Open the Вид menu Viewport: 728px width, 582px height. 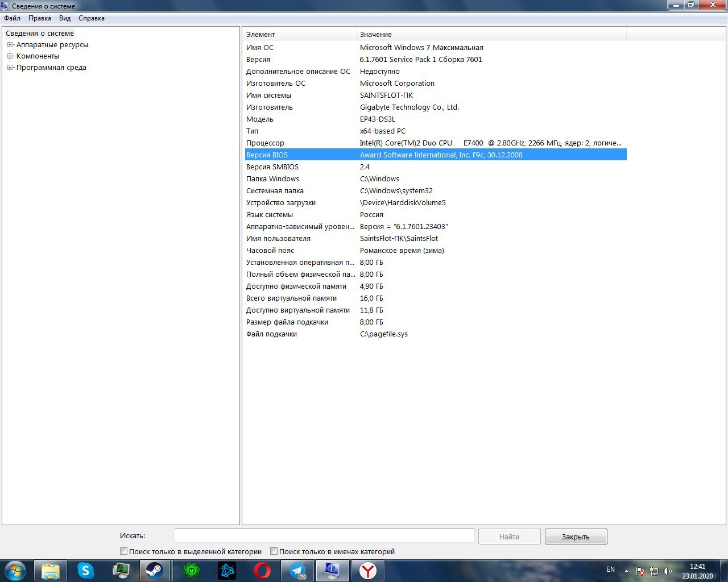coord(65,18)
